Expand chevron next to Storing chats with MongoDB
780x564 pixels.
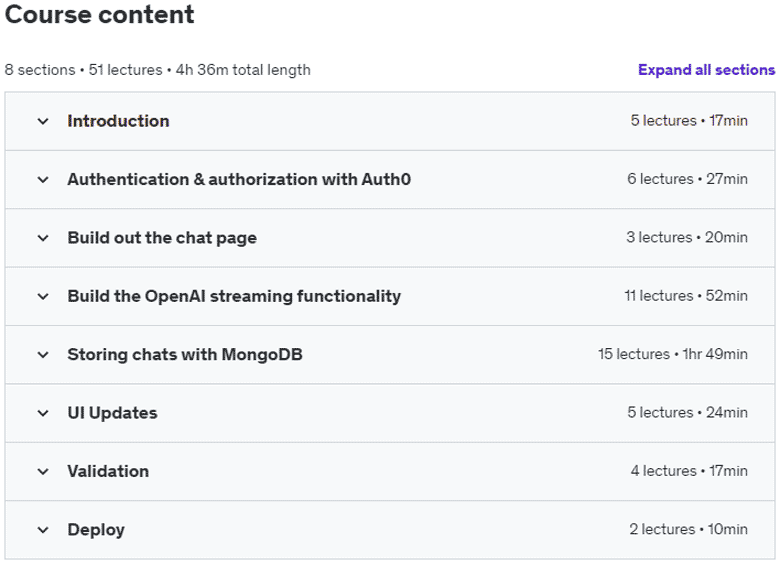(x=43, y=355)
